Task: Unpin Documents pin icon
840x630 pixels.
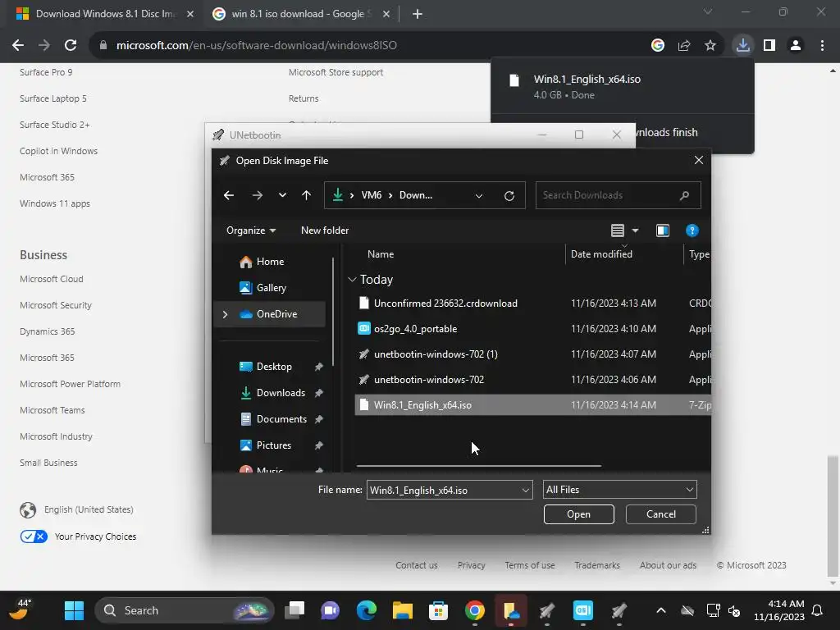Action: click(x=319, y=419)
